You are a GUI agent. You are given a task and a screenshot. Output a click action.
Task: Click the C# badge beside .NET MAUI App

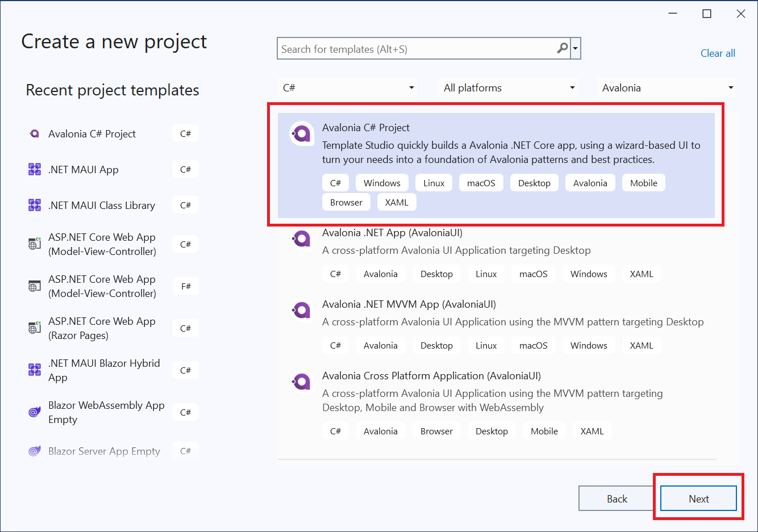click(x=186, y=169)
